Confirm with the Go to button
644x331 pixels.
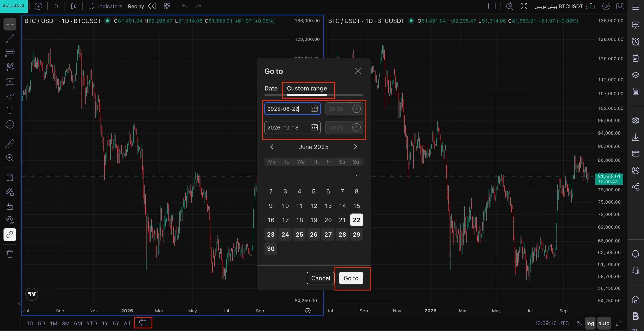tap(351, 278)
